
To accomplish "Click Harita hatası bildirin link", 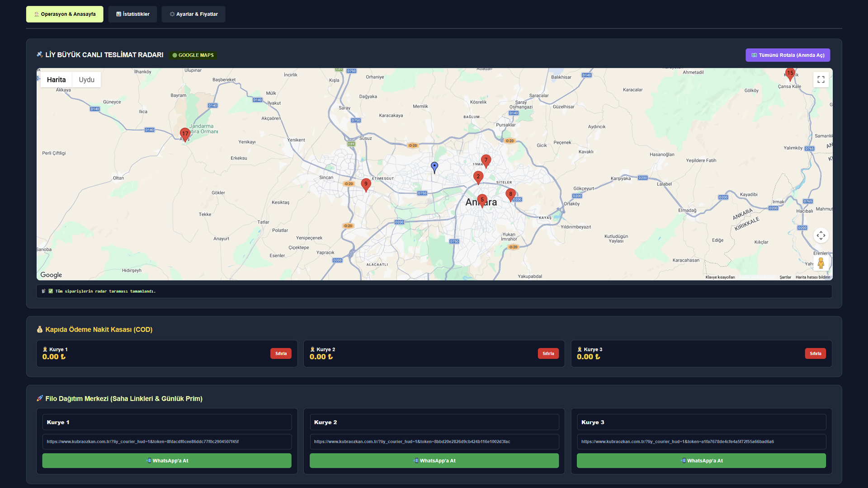I will (813, 277).
